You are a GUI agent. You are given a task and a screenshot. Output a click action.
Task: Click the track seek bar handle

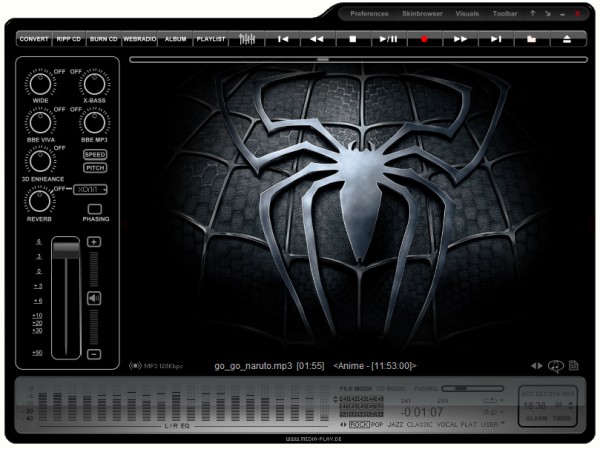323,60
